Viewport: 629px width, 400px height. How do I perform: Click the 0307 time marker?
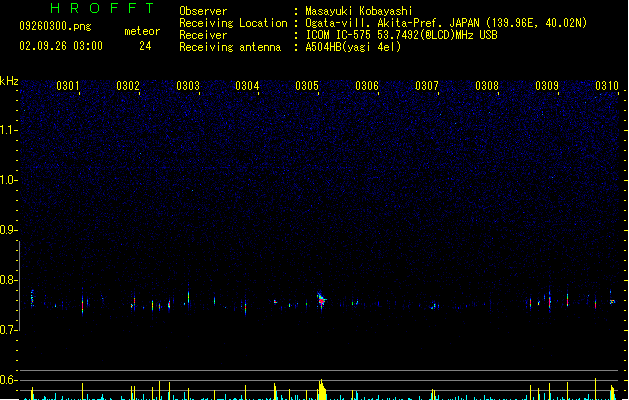pos(427,86)
